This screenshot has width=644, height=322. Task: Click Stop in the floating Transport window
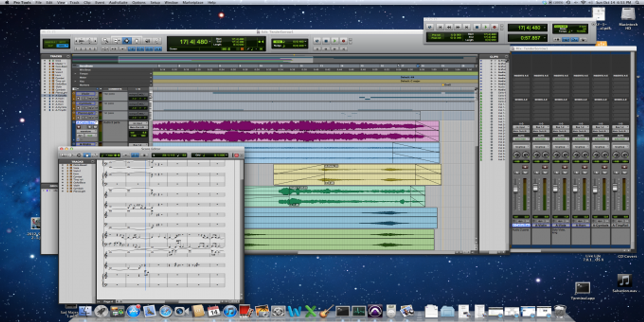[477, 27]
